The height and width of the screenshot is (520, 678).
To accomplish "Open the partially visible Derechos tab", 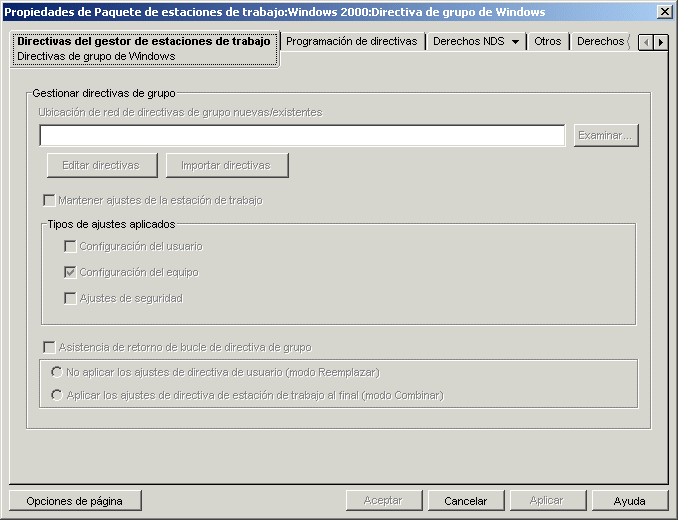I will click(601, 41).
